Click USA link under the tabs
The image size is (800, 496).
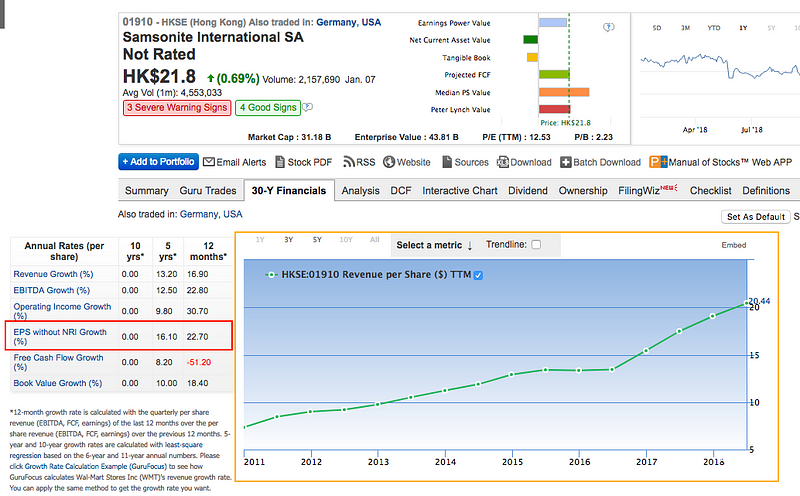(233, 214)
